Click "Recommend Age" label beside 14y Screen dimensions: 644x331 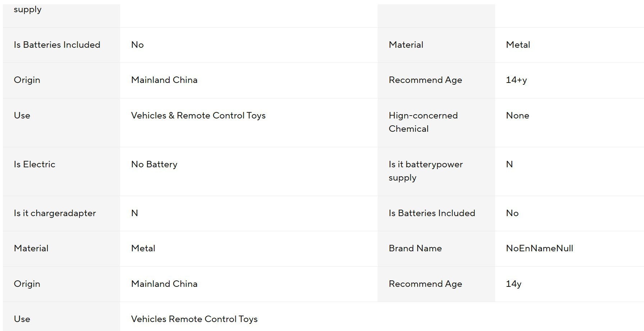(x=425, y=284)
